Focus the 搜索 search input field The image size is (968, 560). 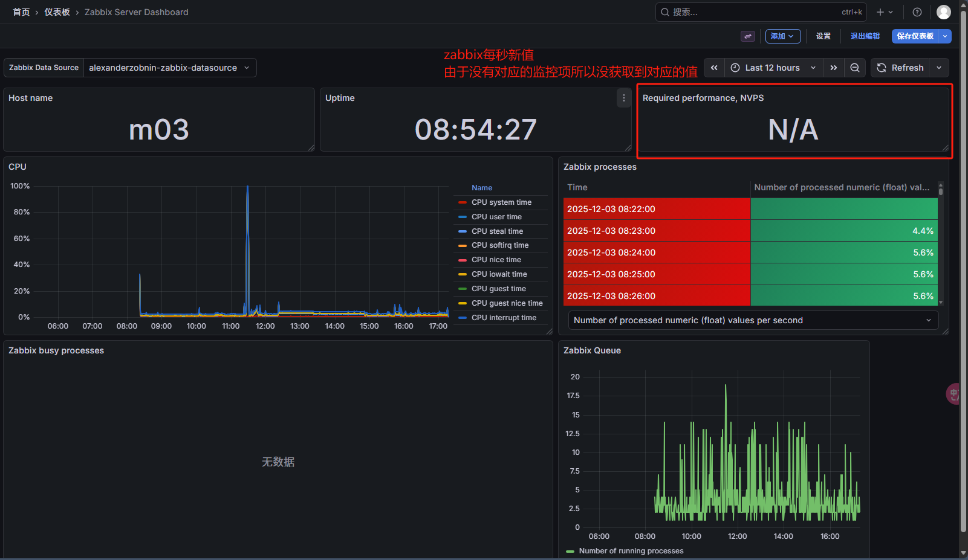761,12
